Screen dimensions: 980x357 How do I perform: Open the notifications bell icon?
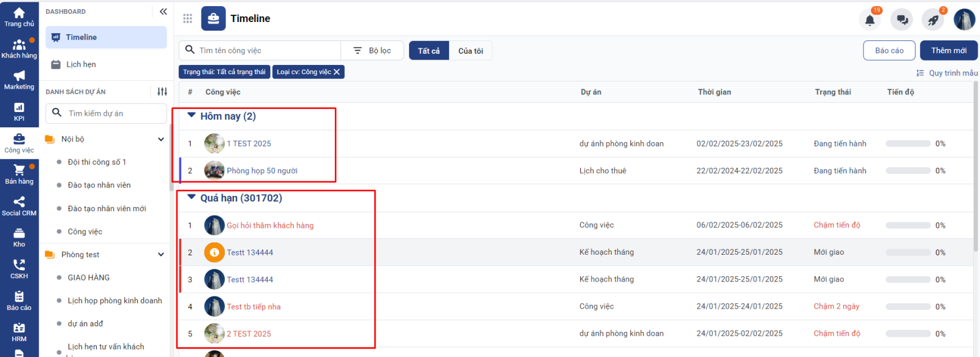click(x=870, y=20)
